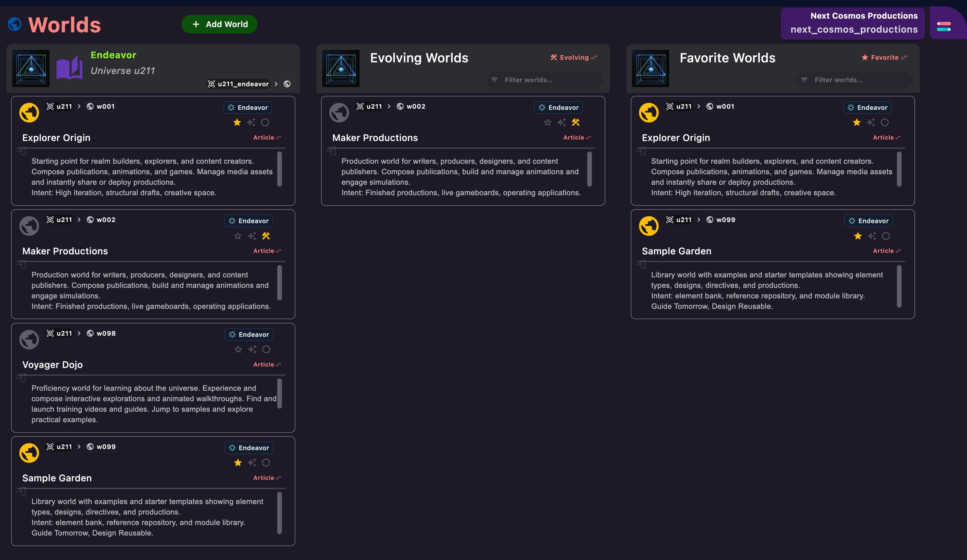The height and width of the screenshot is (560, 967).
Task: Click the Add World button
Action: click(219, 24)
